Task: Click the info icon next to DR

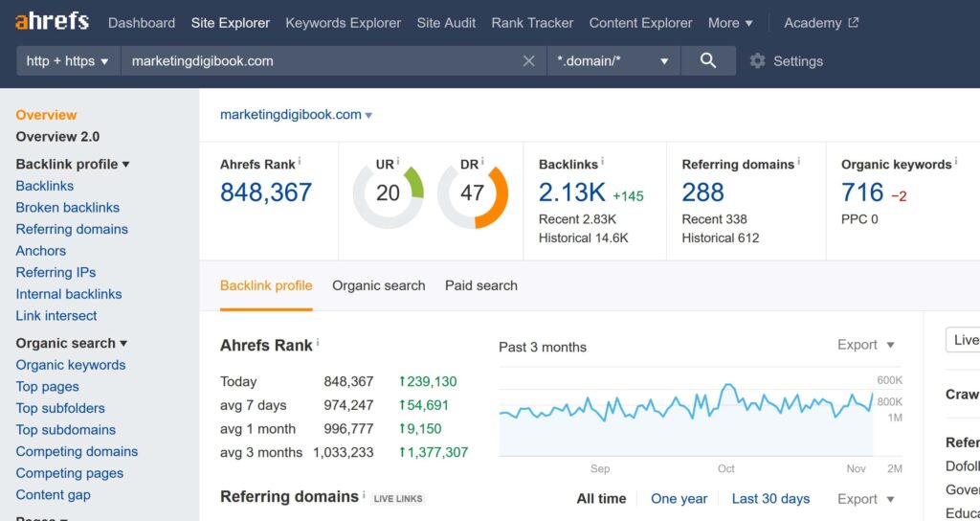Action: pyautogui.click(x=482, y=161)
